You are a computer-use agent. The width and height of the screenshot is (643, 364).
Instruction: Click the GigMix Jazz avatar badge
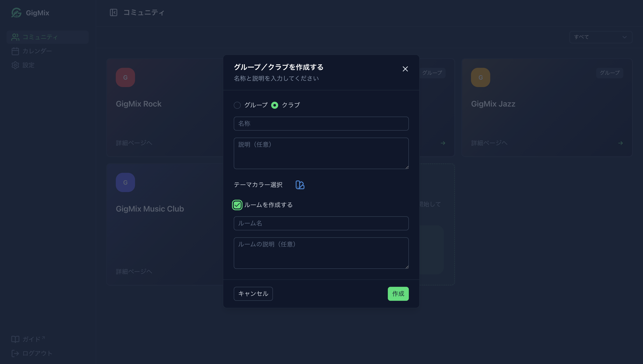tap(480, 77)
